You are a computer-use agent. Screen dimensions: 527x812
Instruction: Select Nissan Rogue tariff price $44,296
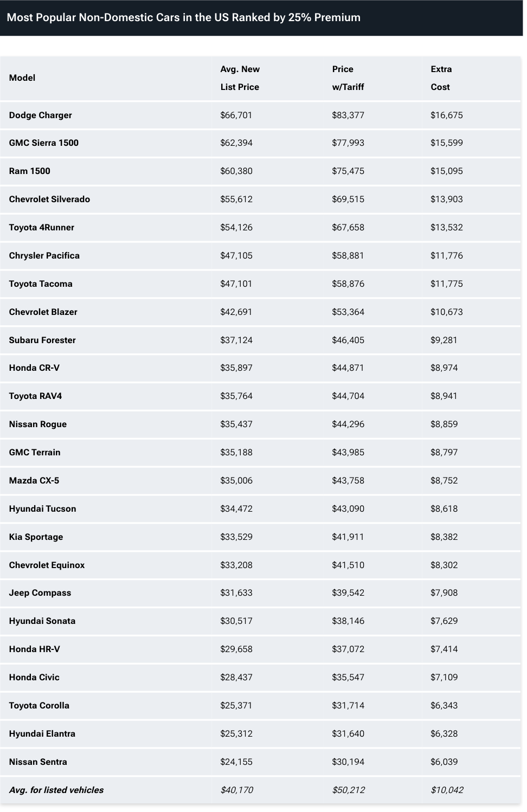click(348, 424)
